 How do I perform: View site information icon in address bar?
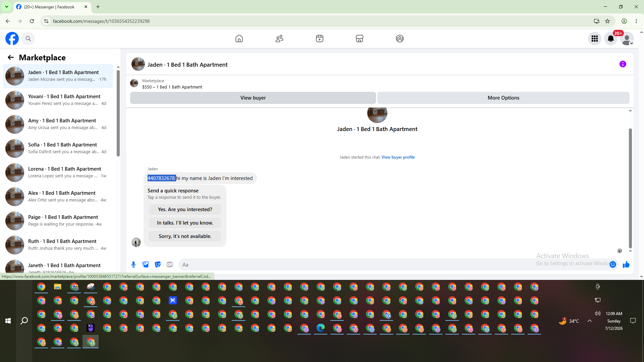click(46, 21)
